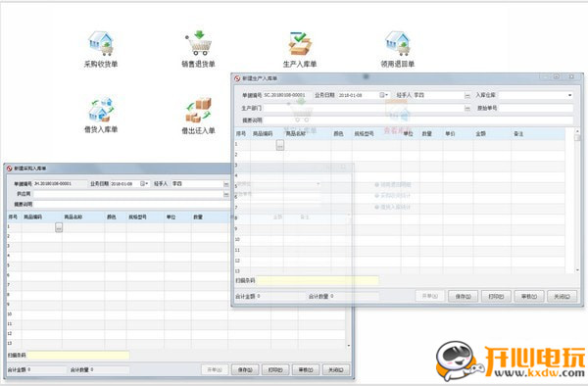The width and height of the screenshot is (588, 386).
Task: Click 经手人 lookup button in 采购入库单 window
Action: coord(226,184)
